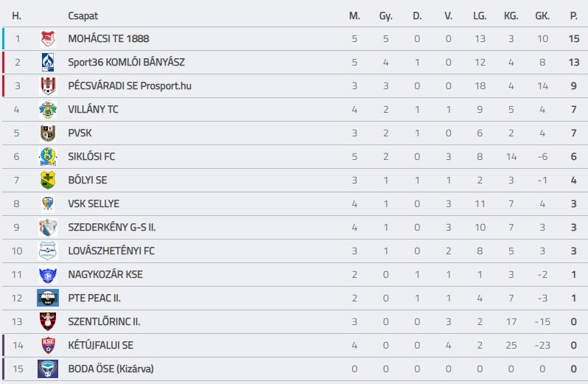The image size is (588, 384).
Task: Open SZEDERKÉNY G-S II. team page
Action: pyautogui.click(x=112, y=227)
